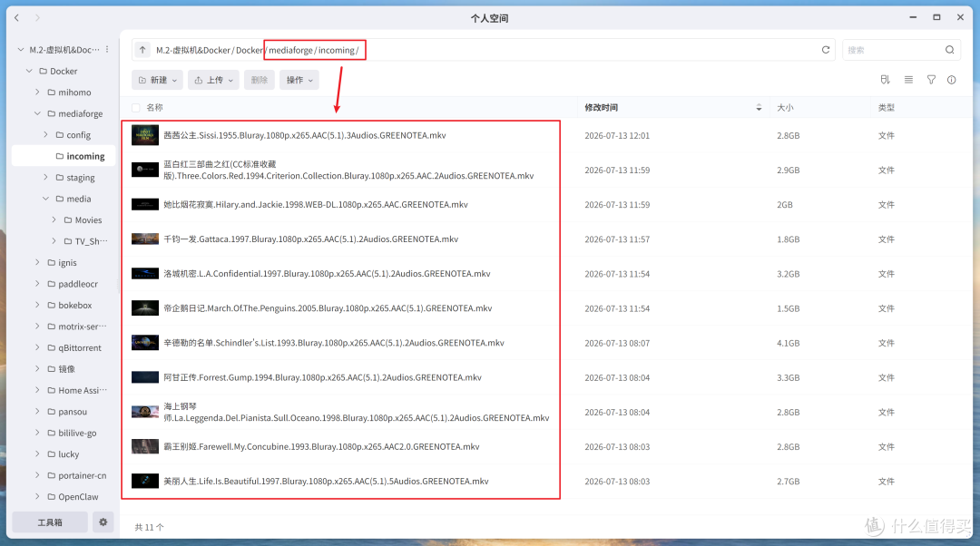Viewport: 980px width, 546px height.
Task: Expand the staging folder chevron
Action: point(45,178)
